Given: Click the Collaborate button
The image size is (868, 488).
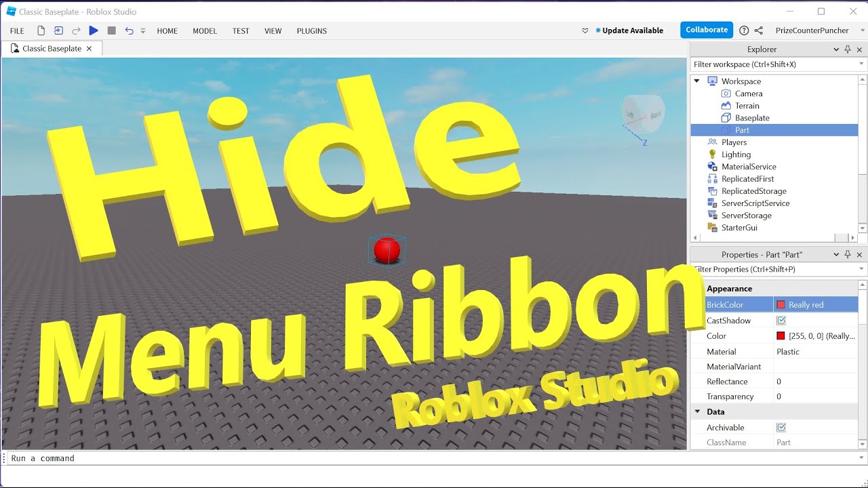Looking at the screenshot, I should coord(707,30).
